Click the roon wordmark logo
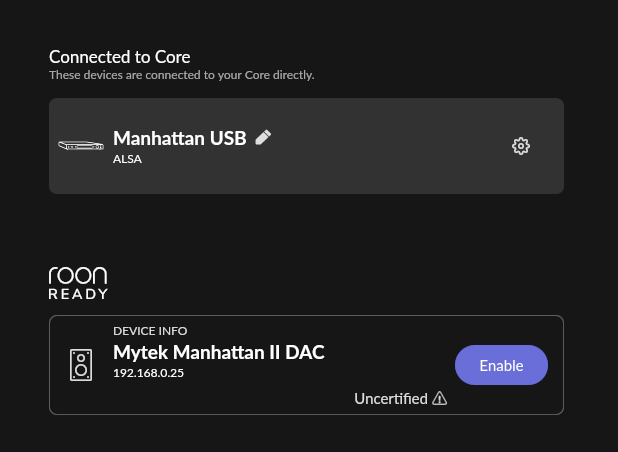The image size is (618, 452). [x=78, y=276]
